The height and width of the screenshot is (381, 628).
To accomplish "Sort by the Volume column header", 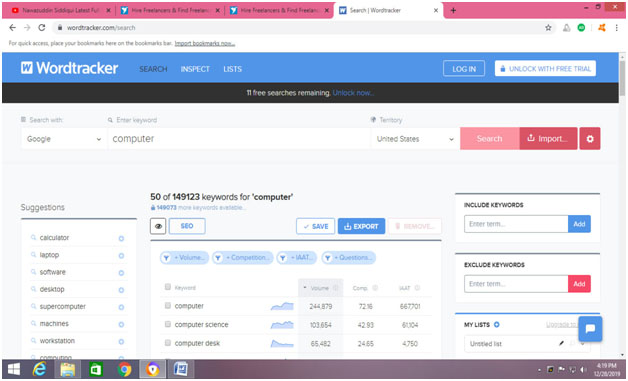I will click(x=320, y=288).
